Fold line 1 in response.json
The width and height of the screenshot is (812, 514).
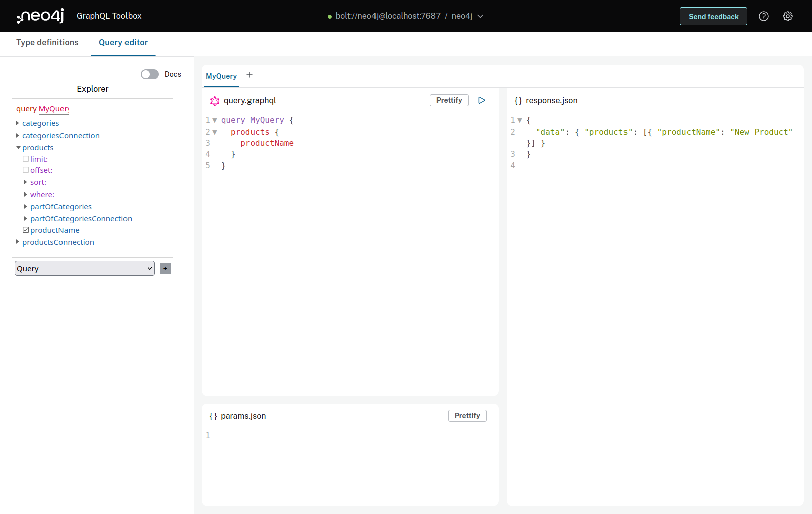click(520, 120)
